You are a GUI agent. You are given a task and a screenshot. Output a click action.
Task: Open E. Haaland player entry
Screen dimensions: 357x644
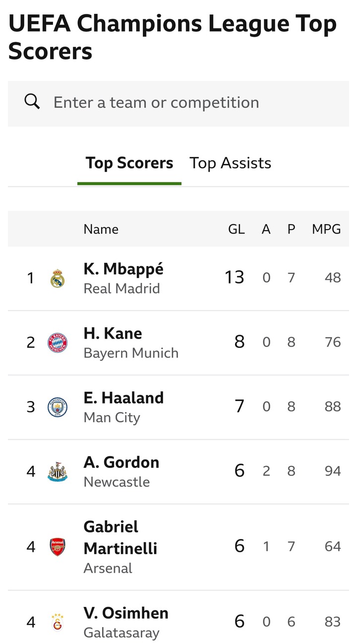(x=123, y=398)
